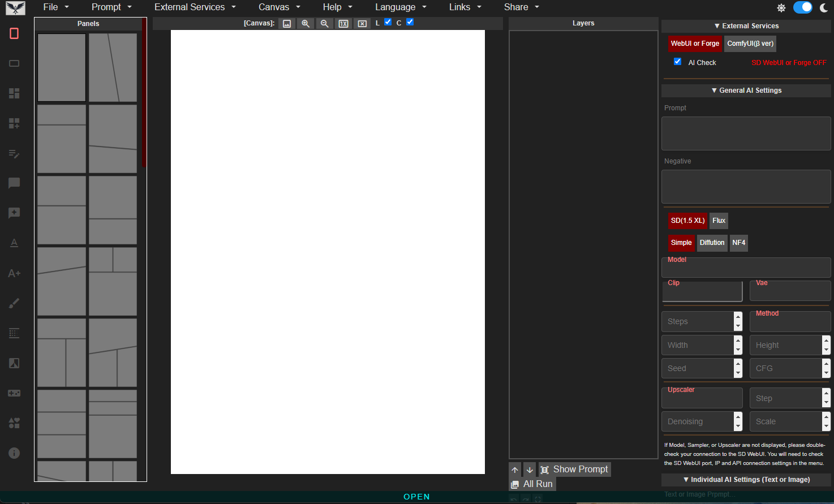
Task: Open the Language menu
Action: 401,7
